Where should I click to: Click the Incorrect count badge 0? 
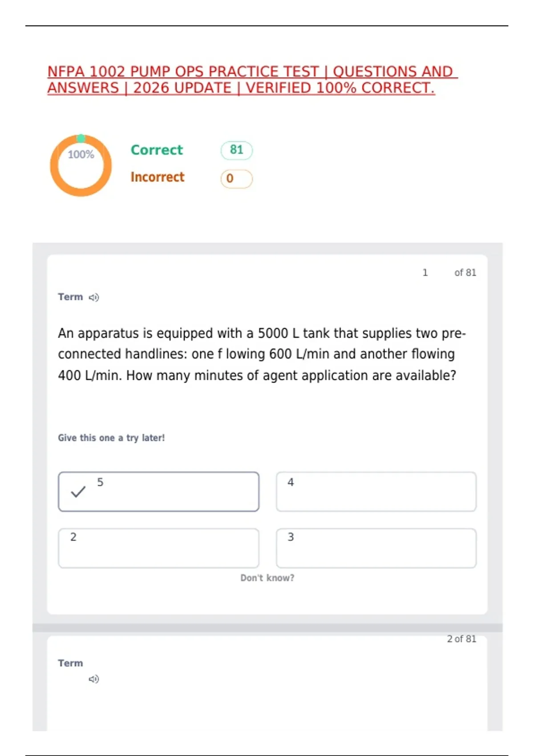tap(237, 179)
